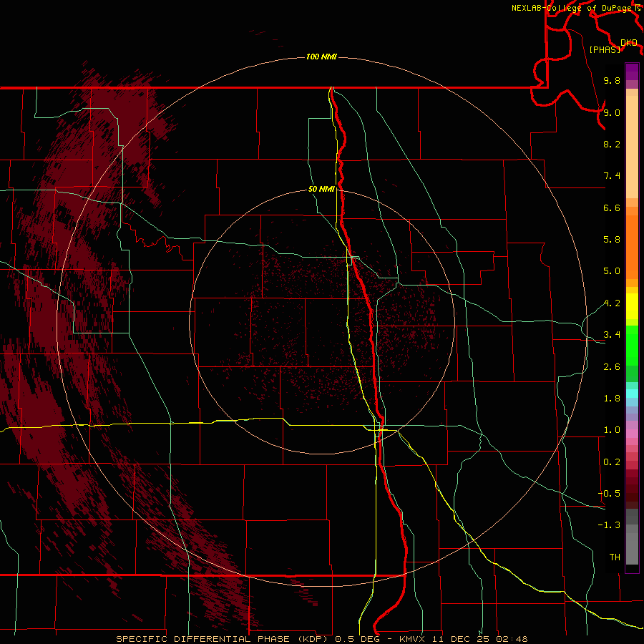The width and height of the screenshot is (644, 644).
Task: Click the 9.8 value on the color scale
Action: [x=612, y=80]
